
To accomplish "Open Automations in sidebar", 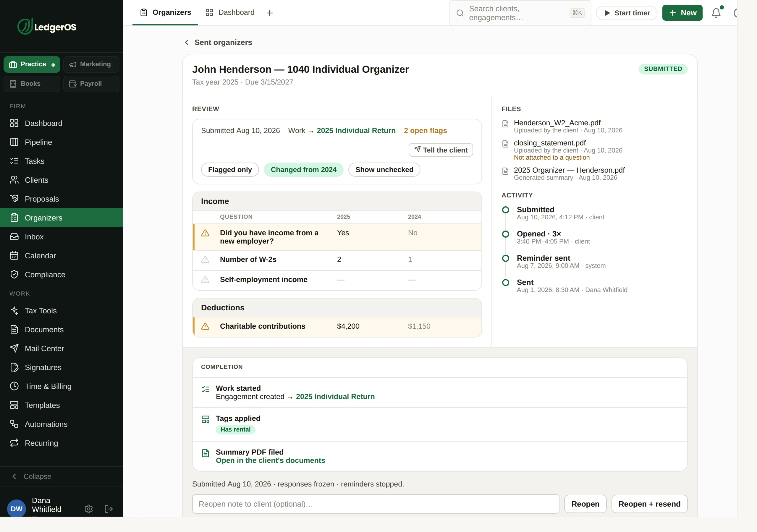I will pos(61,424).
